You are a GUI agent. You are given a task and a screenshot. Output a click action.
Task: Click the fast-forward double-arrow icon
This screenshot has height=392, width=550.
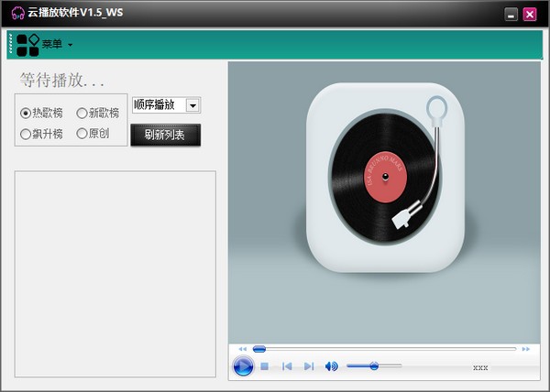click(x=525, y=349)
